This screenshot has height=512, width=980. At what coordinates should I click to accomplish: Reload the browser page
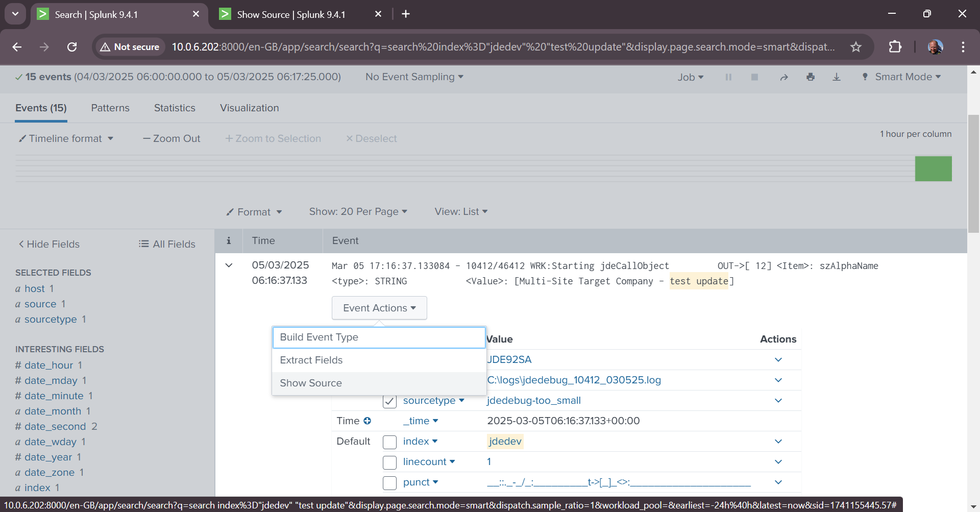(72, 47)
